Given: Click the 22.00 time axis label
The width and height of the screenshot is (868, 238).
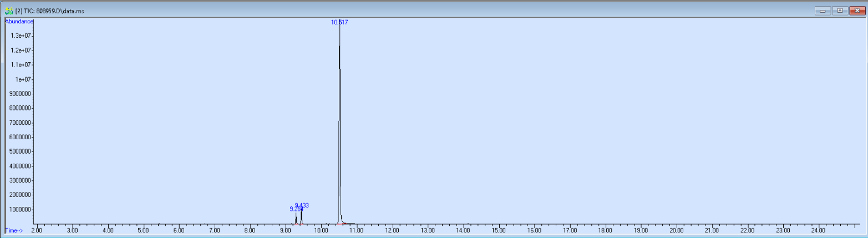Looking at the screenshot, I should pos(747,230).
